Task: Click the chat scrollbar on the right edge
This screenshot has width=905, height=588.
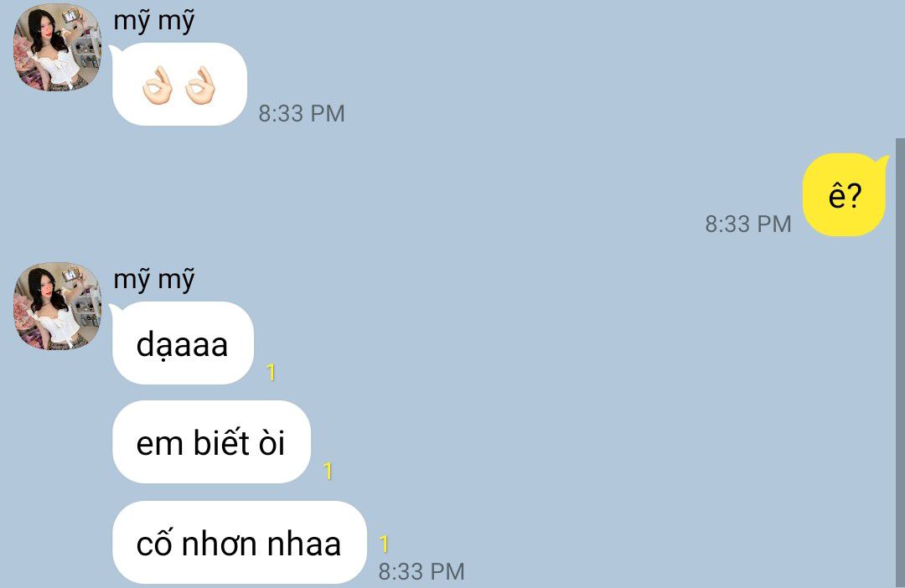Action: tap(900, 363)
